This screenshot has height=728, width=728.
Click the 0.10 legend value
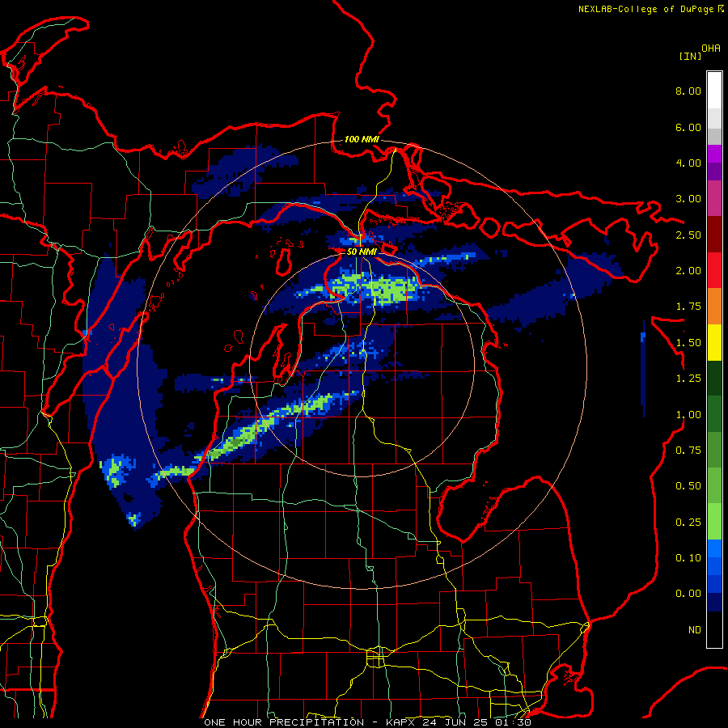688,558
